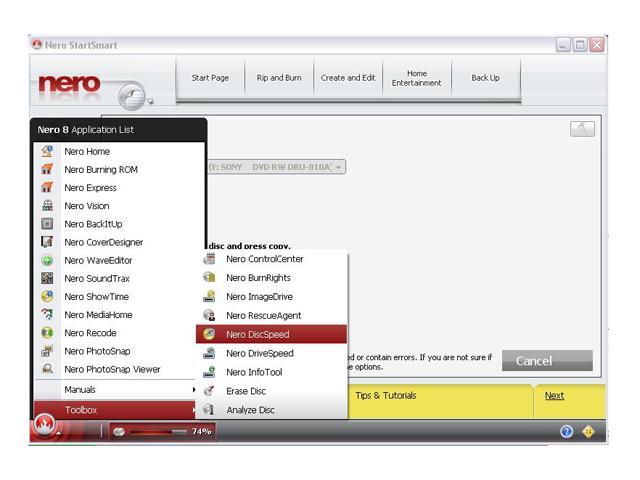Image resolution: width=640 pixels, height=480 pixels.
Task: Switch to the Rip and Burn tab
Action: coord(279,78)
